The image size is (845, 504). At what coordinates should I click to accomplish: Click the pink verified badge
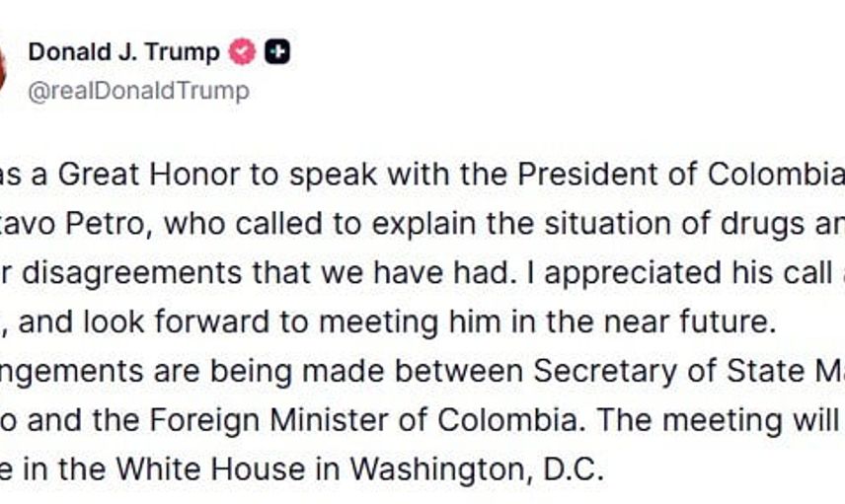[242, 52]
